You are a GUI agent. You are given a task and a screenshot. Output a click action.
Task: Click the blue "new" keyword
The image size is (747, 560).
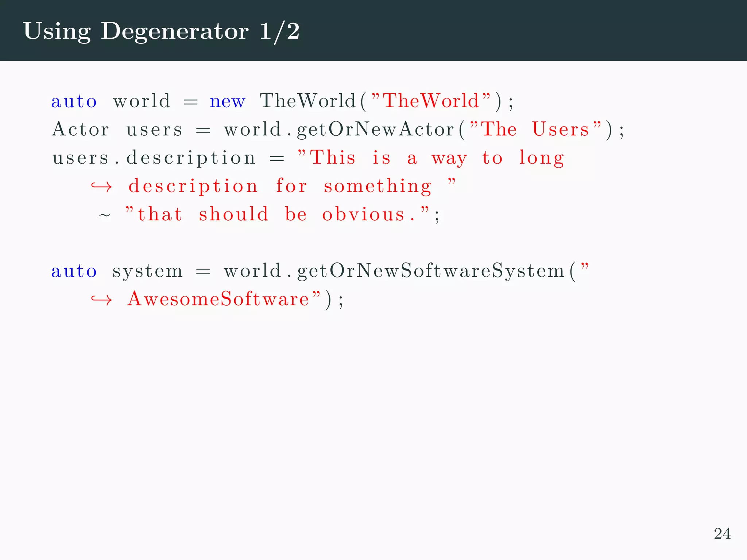pyautogui.click(x=228, y=101)
